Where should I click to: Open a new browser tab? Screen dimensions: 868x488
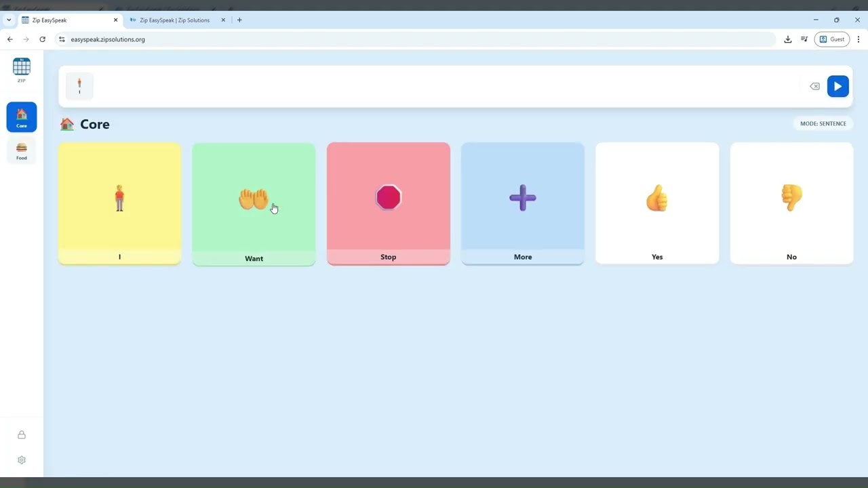pyautogui.click(x=239, y=20)
